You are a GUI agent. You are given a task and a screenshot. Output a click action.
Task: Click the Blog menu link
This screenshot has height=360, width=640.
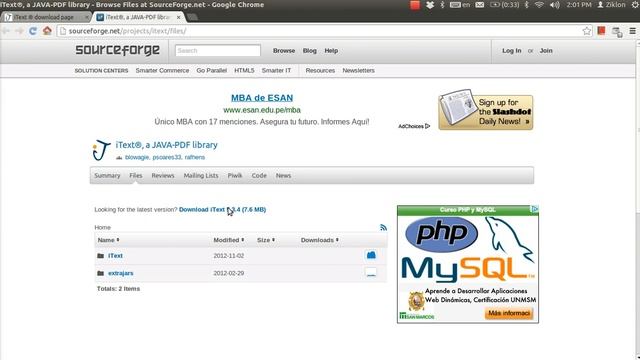309,51
